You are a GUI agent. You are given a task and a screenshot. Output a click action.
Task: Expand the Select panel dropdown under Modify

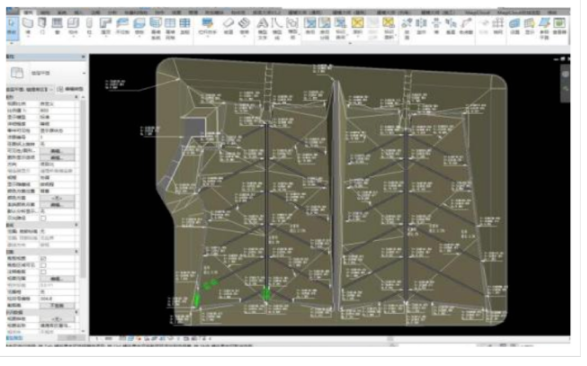12,43
